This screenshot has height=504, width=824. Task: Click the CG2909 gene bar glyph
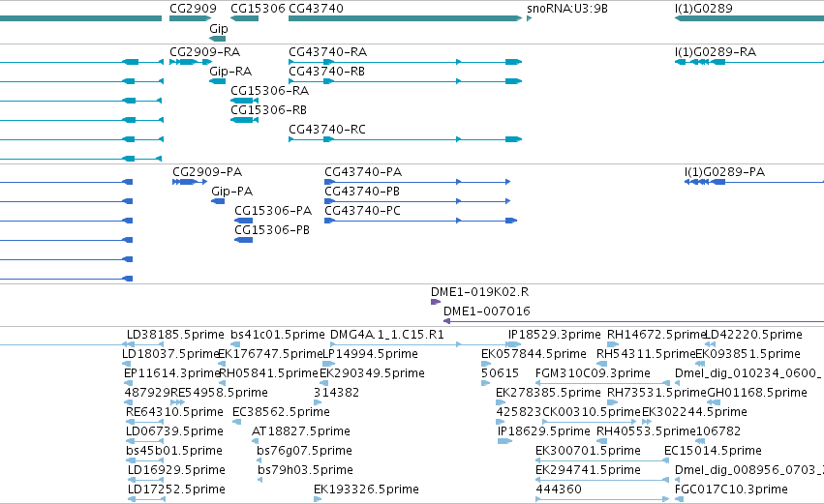click(x=190, y=18)
